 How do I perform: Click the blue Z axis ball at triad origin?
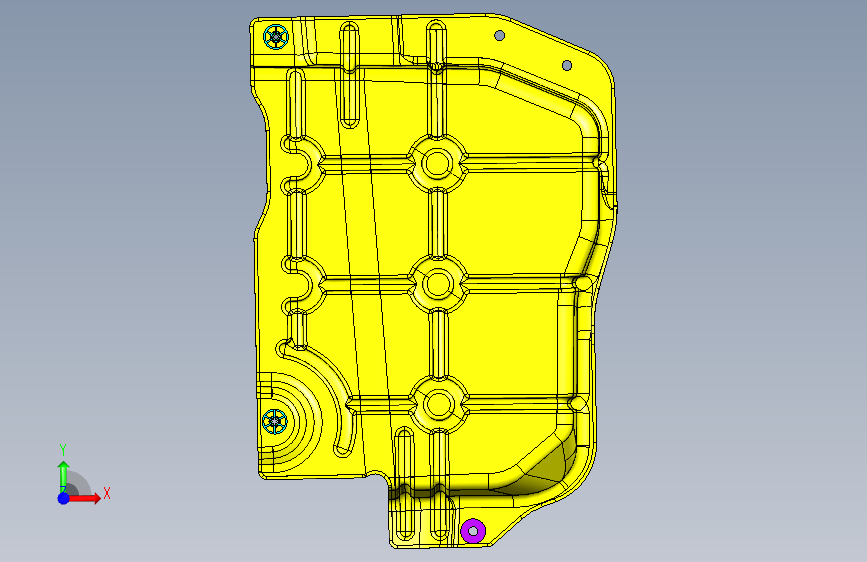(x=64, y=498)
